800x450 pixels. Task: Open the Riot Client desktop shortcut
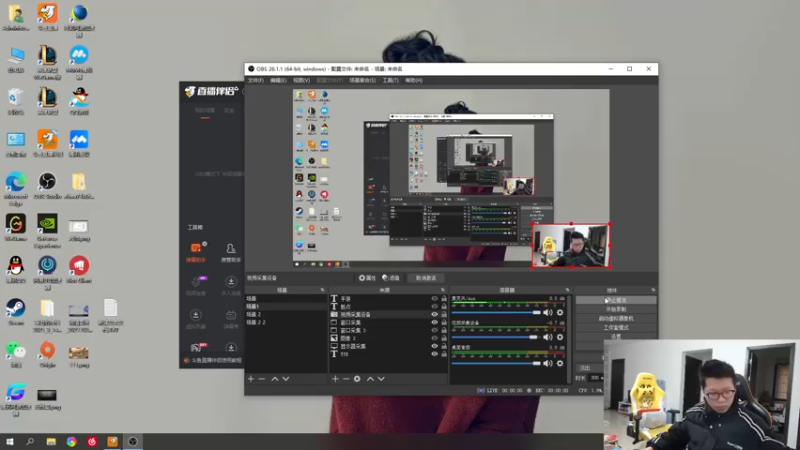(x=79, y=269)
